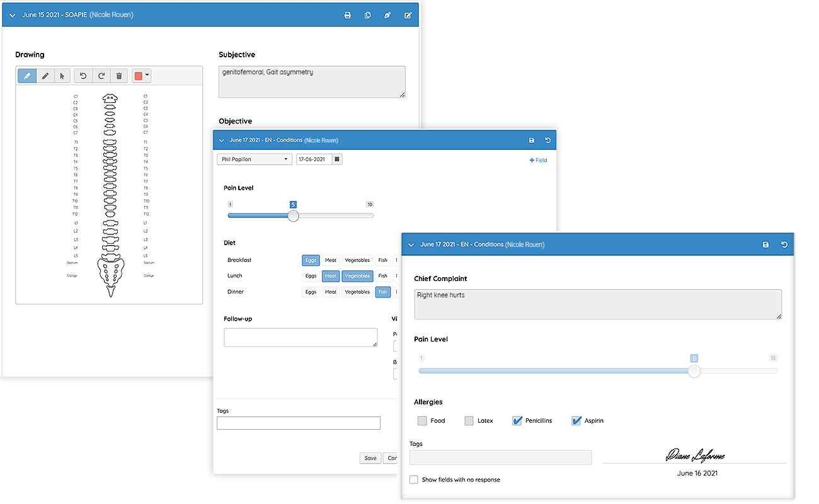Screen dimensions: 819x504
Task: Click the 17-06-2021 date field
Action: pyautogui.click(x=314, y=159)
